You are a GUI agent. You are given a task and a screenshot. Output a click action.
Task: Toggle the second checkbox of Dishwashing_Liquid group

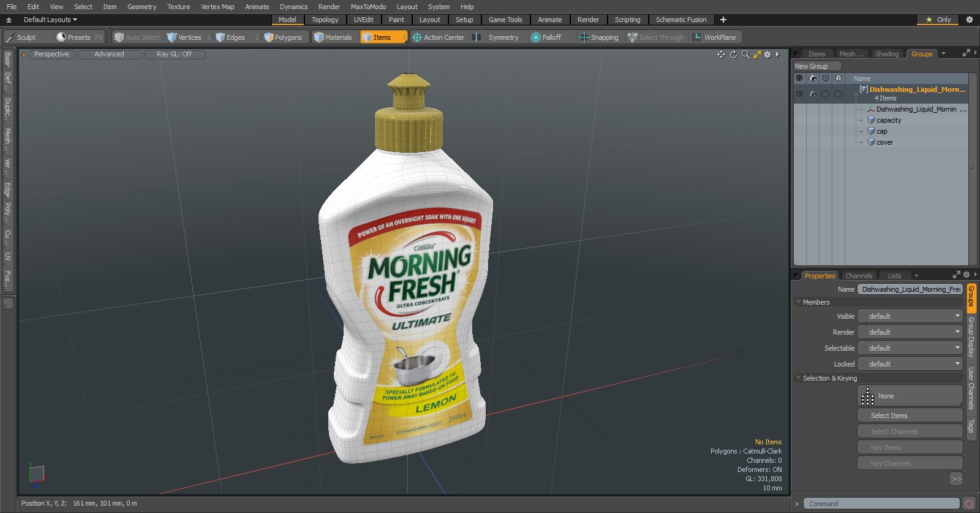pyautogui.click(x=839, y=94)
